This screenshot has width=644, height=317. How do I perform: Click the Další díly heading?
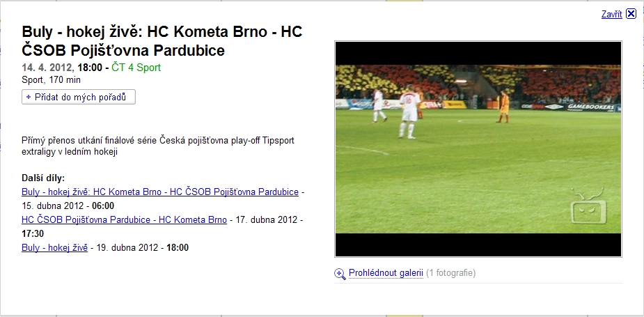pos(43,178)
